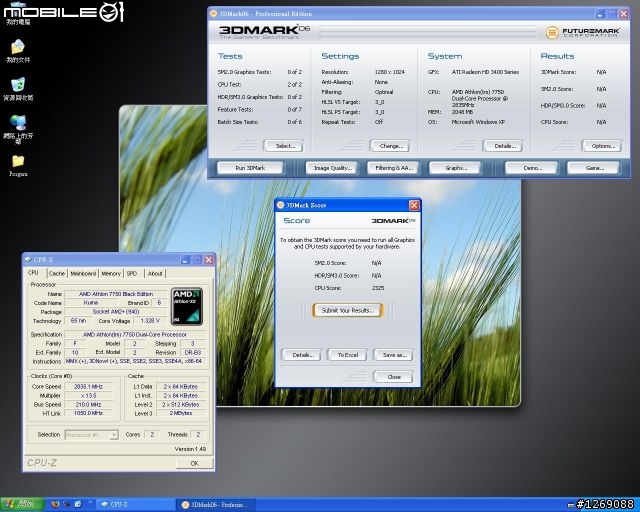Switch to 3DMark06 taskbar button
This screenshot has width=640, height=512.
click(216, 505)
